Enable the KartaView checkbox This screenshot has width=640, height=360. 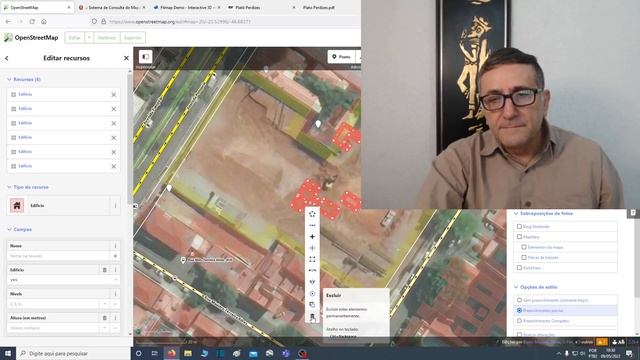(519, 268)
